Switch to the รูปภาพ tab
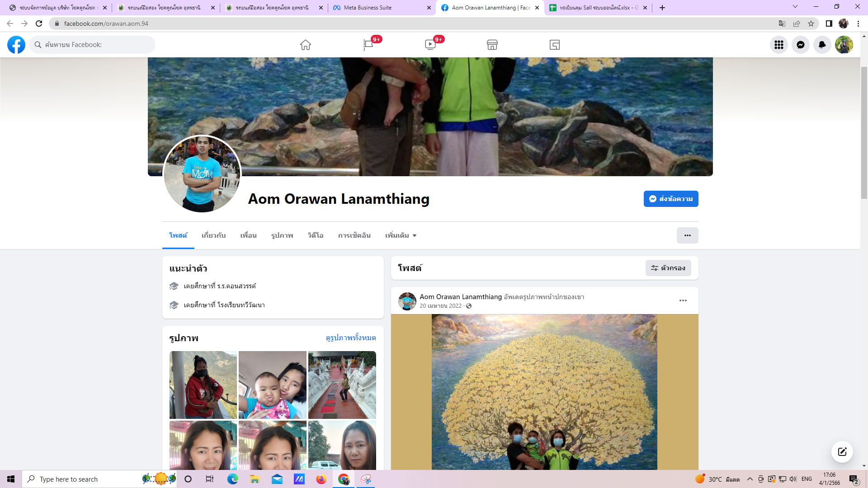 coord(282,235)
